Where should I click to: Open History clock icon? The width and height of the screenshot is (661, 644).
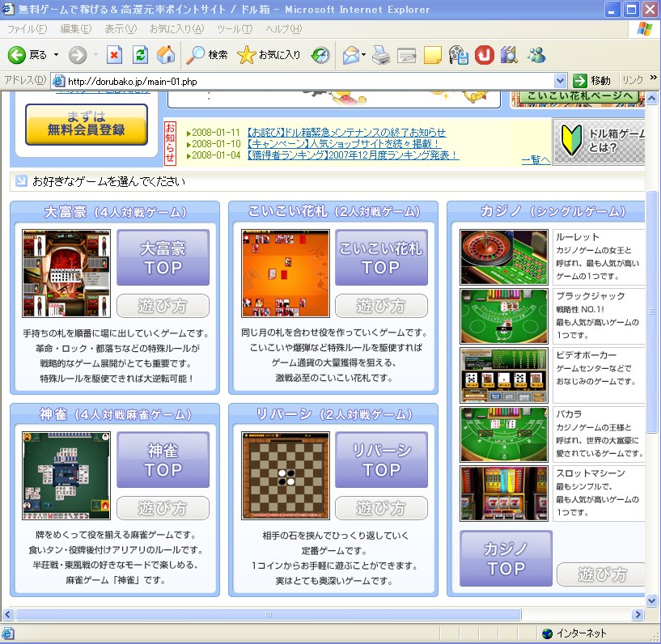pos(320,55)
